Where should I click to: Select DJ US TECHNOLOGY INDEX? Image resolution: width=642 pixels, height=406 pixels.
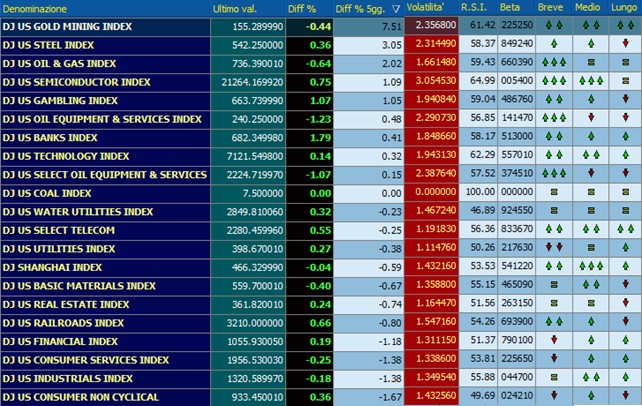(66, 156)
